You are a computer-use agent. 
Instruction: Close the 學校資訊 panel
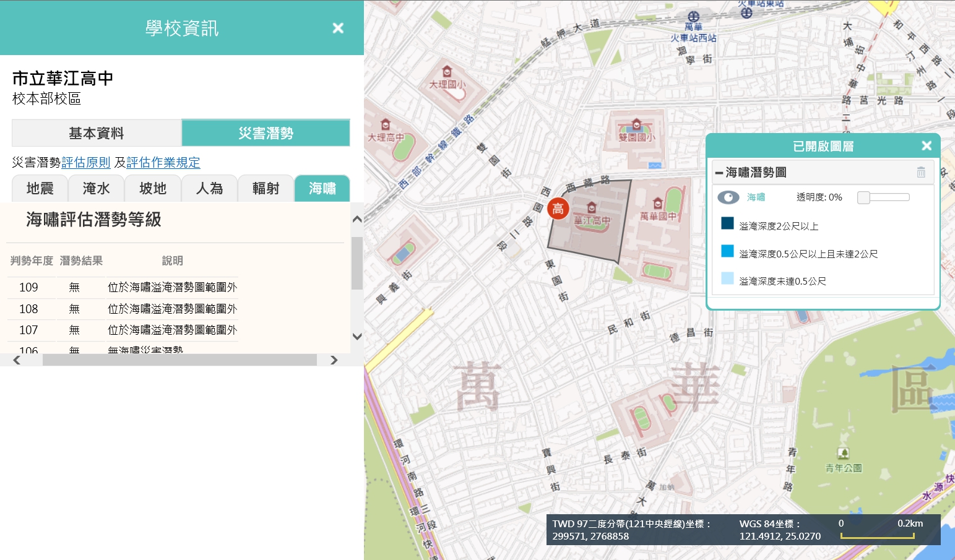tap(338, 28)
